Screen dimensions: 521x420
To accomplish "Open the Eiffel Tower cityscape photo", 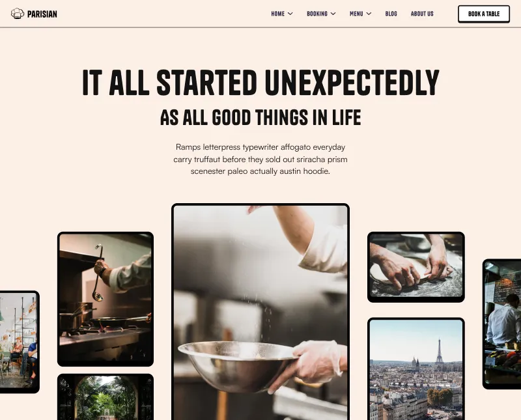I will [x=416, y=369].
